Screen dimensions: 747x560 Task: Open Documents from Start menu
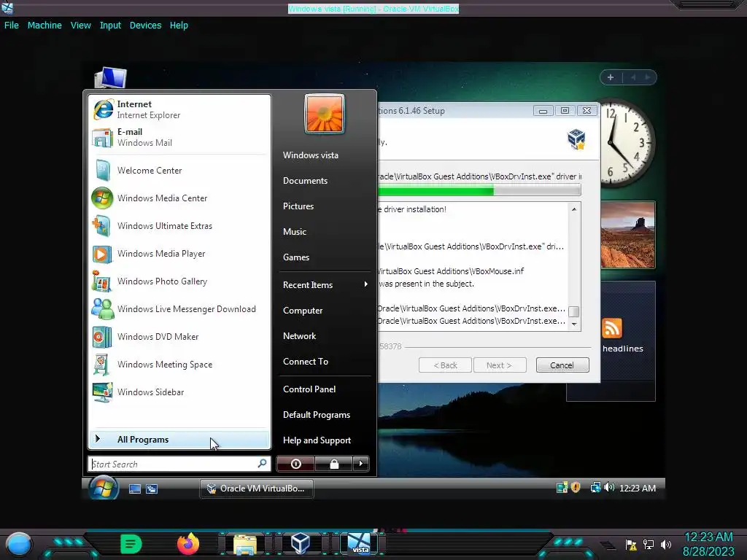[305, 181]
